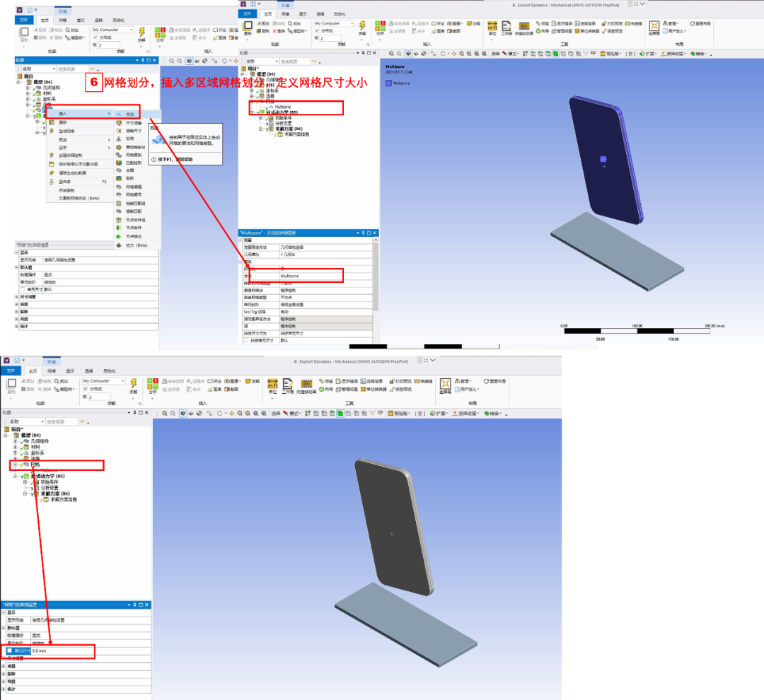The height and width of the screenshot is (700, 764).
Task: Click 重置布局 reset layout in bottom window
Action: [494, 381]
